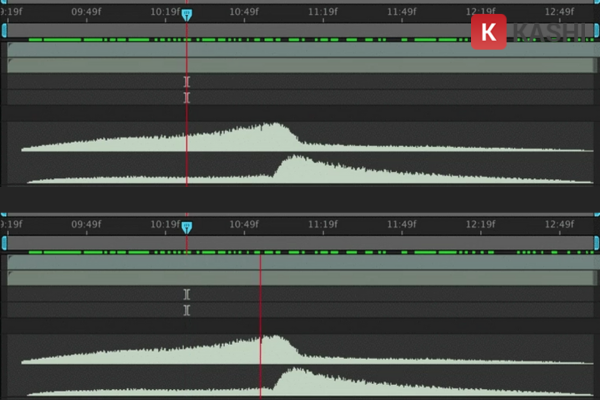This screenshot has width=600, height=400.
Task: Click the red time indicator line over bottom waveforms
Action: click(260, 360)
